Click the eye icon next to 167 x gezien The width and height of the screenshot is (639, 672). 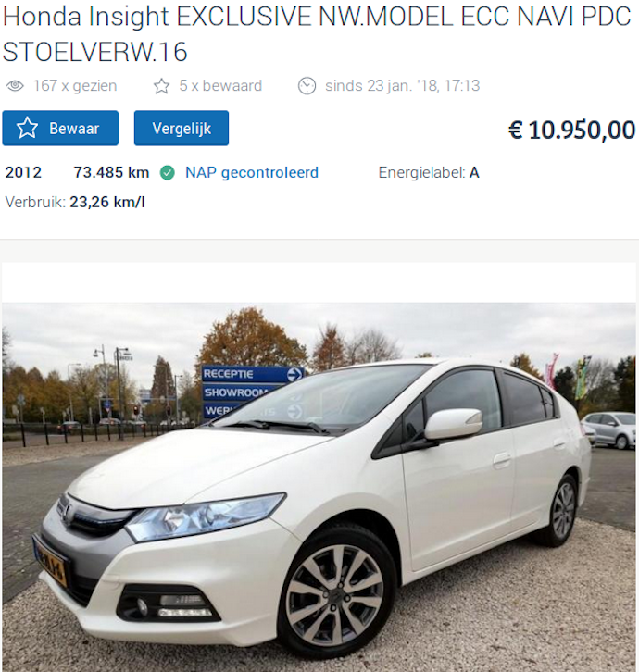(15, 86)
